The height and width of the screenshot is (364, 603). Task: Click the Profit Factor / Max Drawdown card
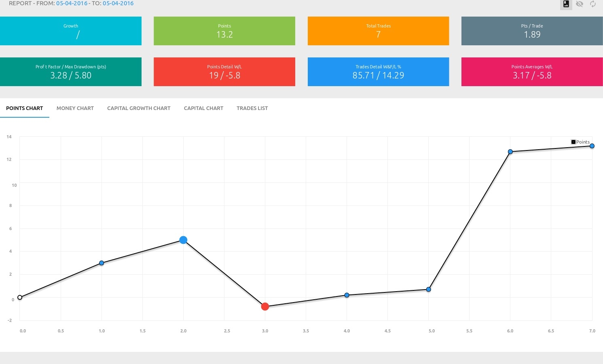[x=71, y=72]
